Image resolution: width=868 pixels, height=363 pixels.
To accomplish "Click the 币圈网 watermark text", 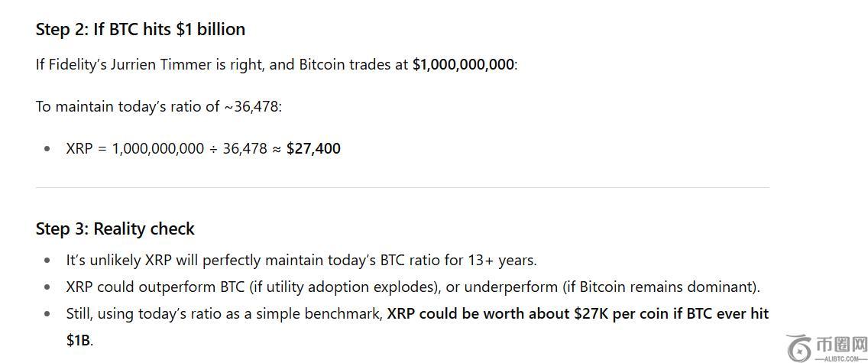I will [842, 344].
